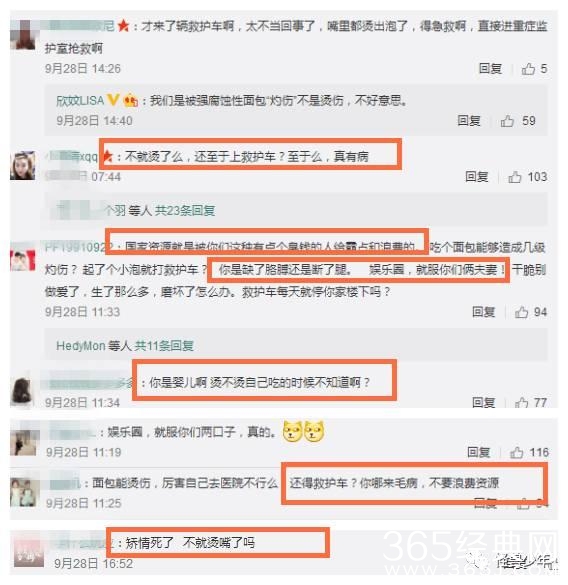
Task: Reply to the 9月28日 11:33 comment
Action: (484, 312)
